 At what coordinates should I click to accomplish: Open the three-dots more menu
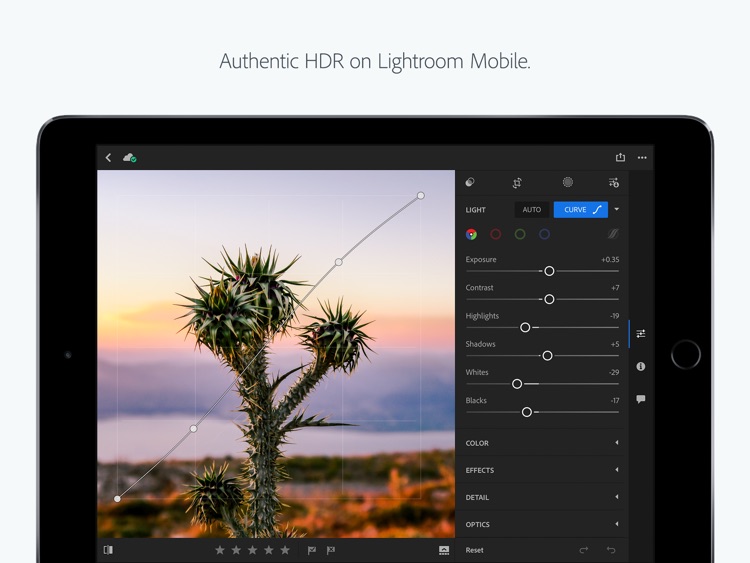(642, 157)
